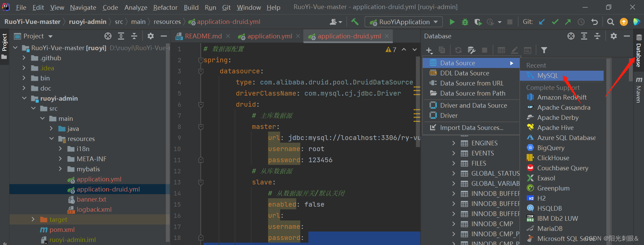Open the Navigate menu
Viewport: 644px width, 245px height.
click(x=83, y=7)
